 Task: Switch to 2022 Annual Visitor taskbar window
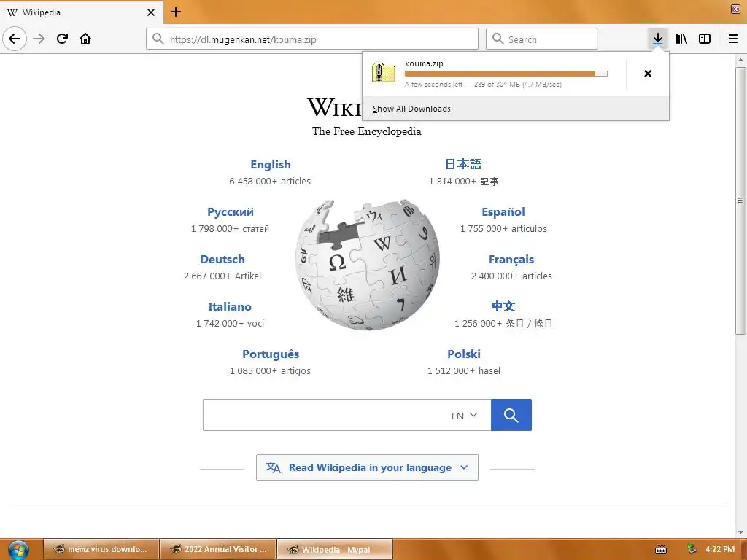218,549
